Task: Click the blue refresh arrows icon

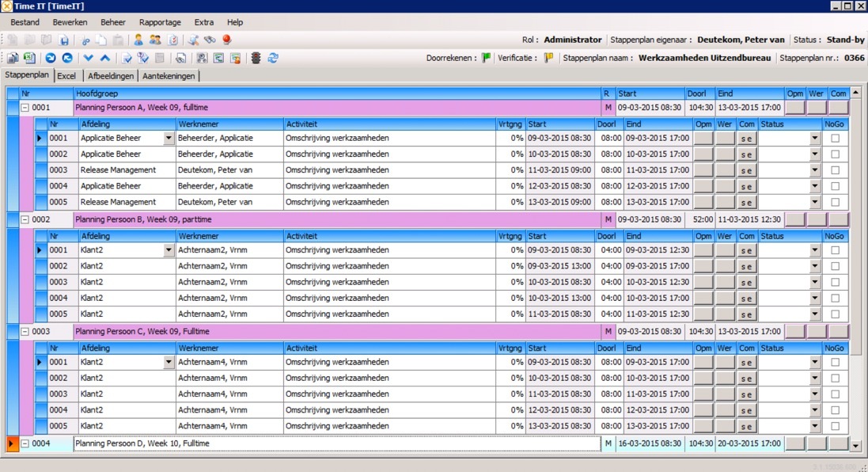Action: 274,58
